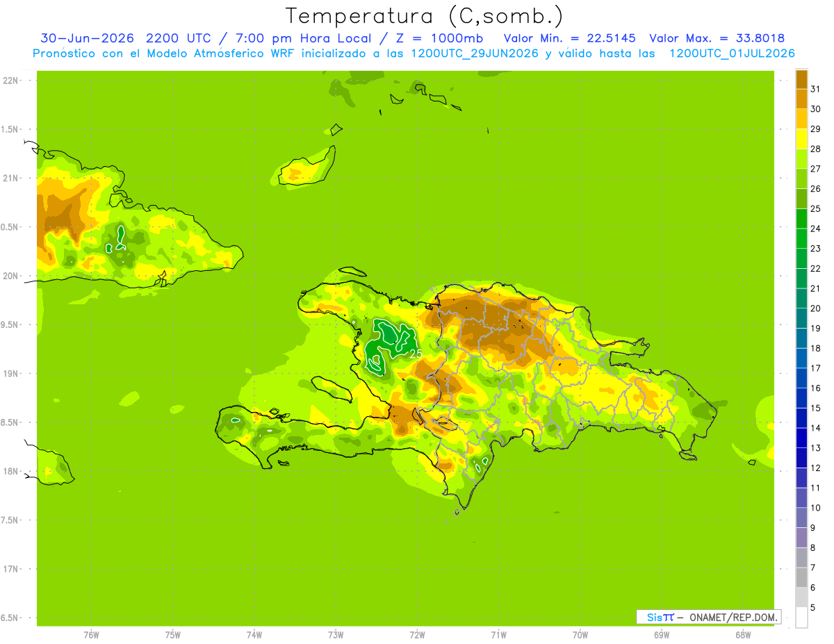This screenshot has height=644, width=834.
Task: Click the Z = 1000mb level text
Action: 439,38
